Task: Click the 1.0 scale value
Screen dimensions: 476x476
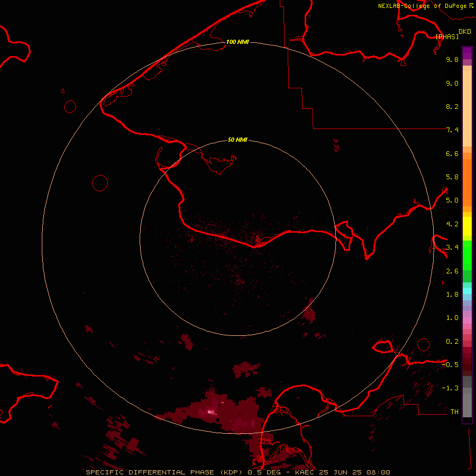Action: tap(452, 318)
